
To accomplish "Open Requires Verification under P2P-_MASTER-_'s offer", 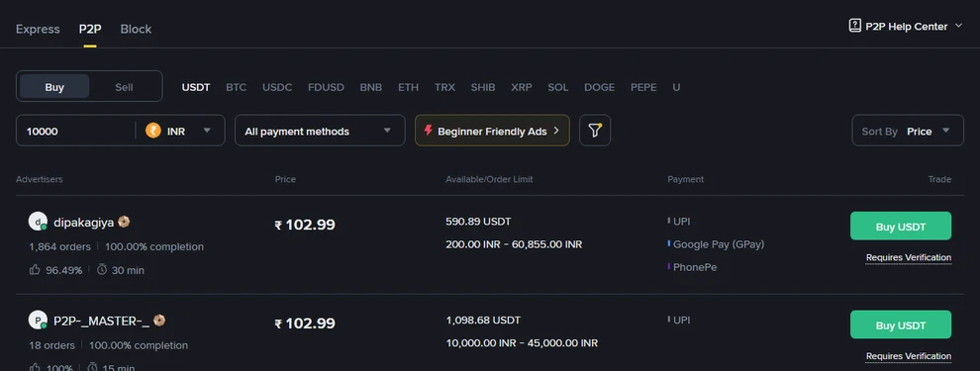I will 909,356.
